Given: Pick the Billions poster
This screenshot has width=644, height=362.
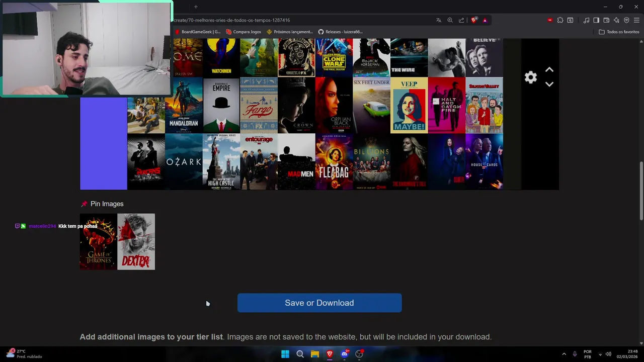Looking at the screenshot, I should point(371,161).
